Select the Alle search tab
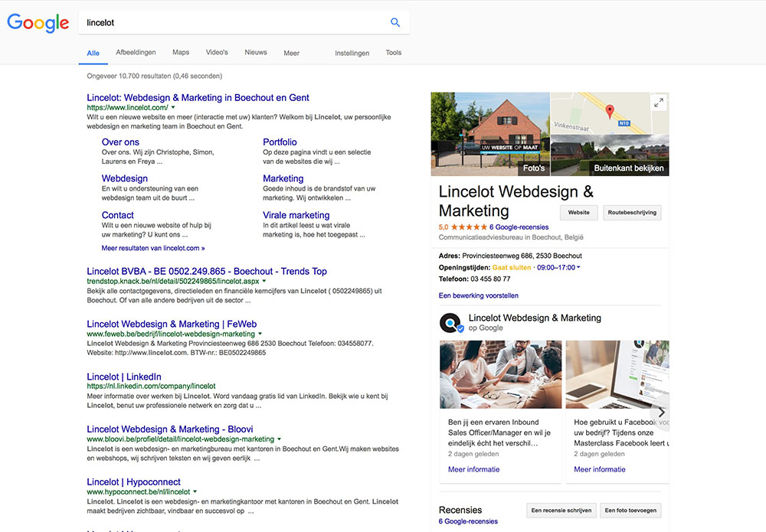 [x=93, y=54]
